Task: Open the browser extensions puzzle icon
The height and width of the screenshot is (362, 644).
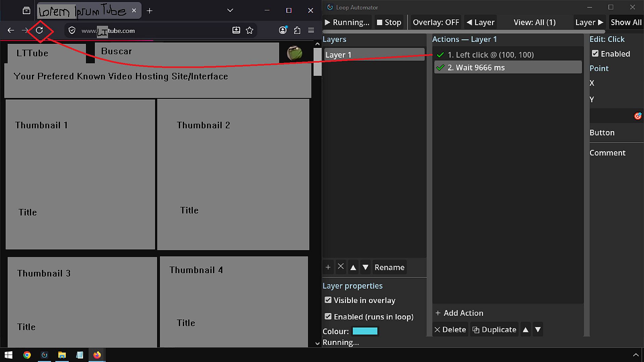Action: [x=297, y=31]
